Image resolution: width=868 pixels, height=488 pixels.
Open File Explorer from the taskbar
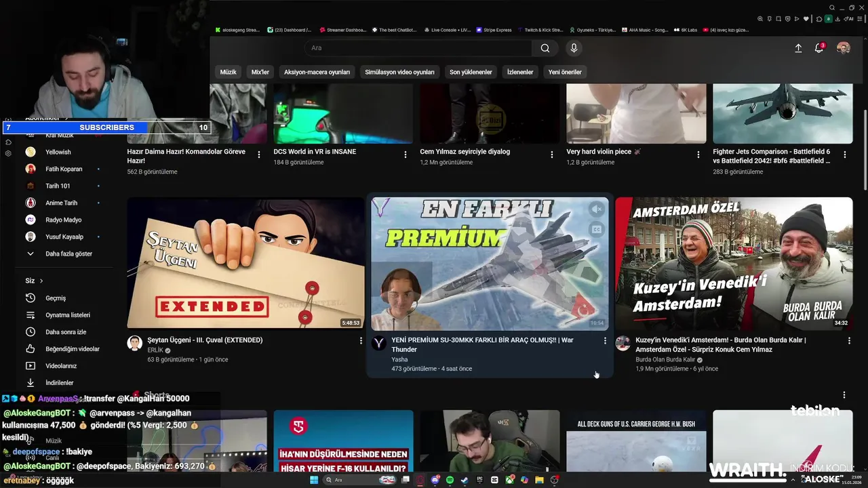click(539, 480)
